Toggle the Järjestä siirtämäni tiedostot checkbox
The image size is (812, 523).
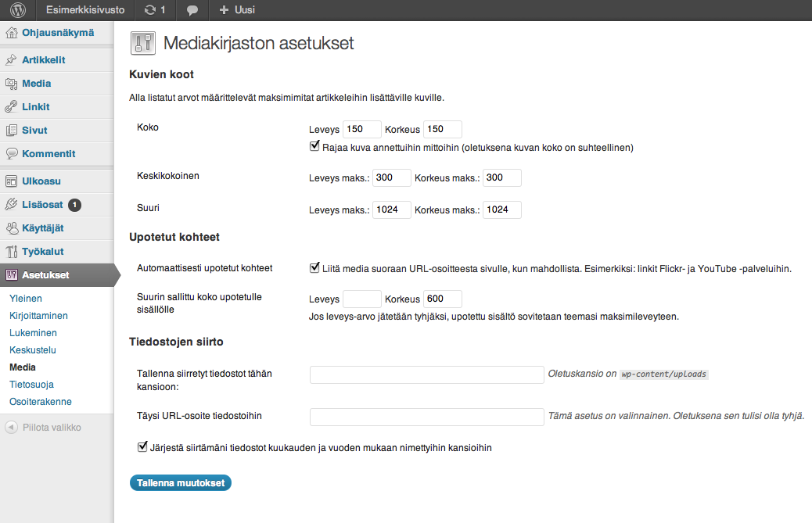pos(142,446)
